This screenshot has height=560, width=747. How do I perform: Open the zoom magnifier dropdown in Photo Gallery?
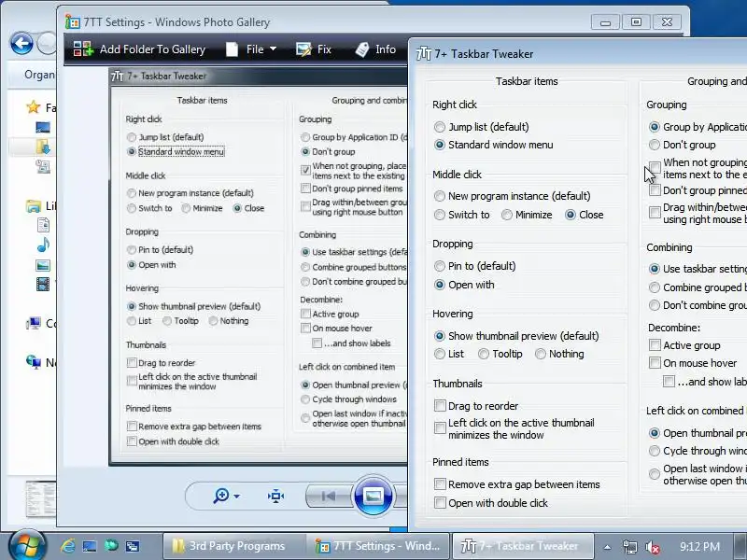click(x=226, y=496)
